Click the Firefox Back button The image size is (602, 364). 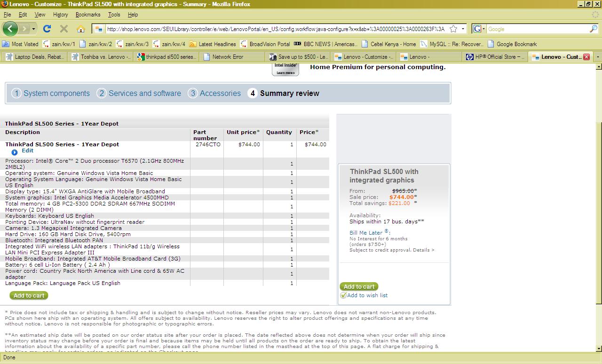click(10, 29)
